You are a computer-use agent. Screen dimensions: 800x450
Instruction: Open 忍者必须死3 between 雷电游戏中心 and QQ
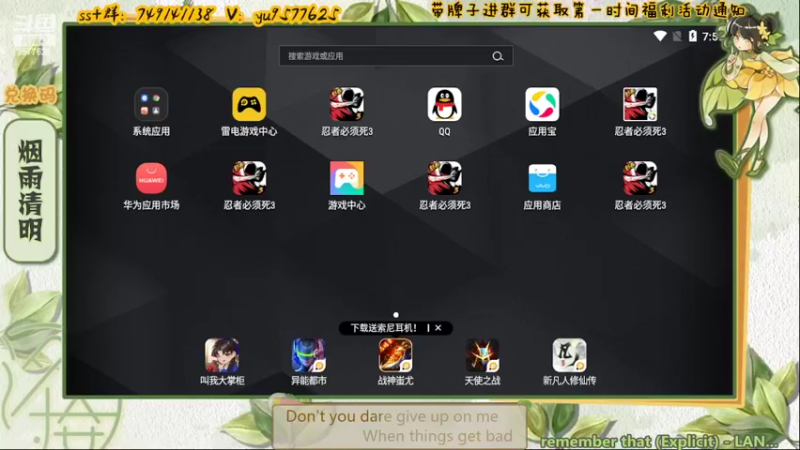click(x=347, y=105)
